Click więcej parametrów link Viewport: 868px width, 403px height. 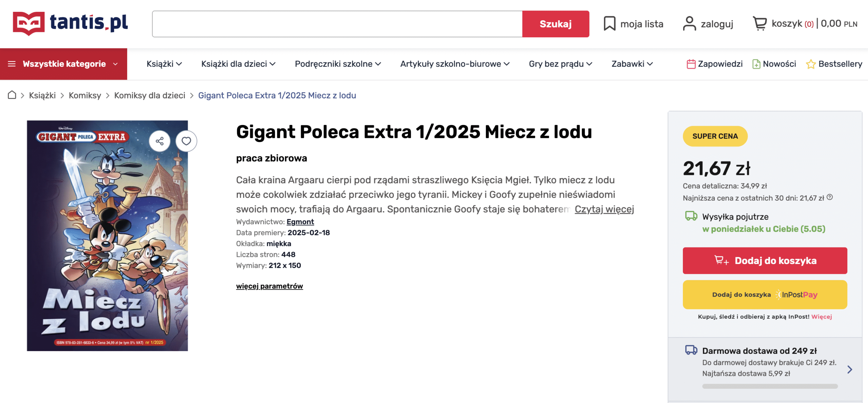click(x=270, y=286)
